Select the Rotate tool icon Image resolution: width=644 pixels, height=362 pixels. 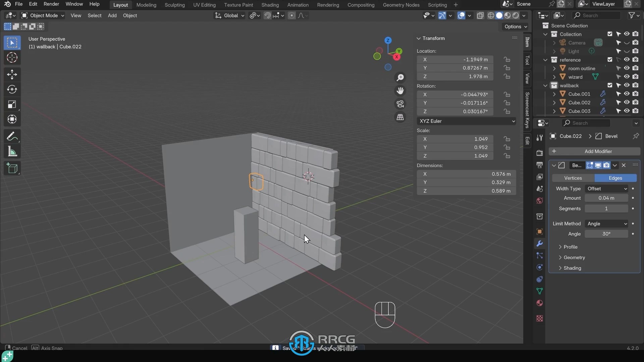point(12,89)
